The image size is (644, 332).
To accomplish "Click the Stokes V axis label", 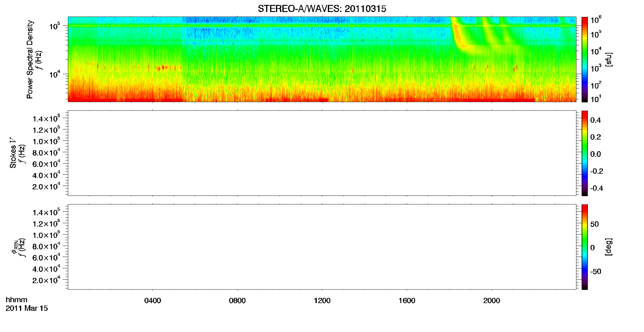I will click(x=13, y=153).
